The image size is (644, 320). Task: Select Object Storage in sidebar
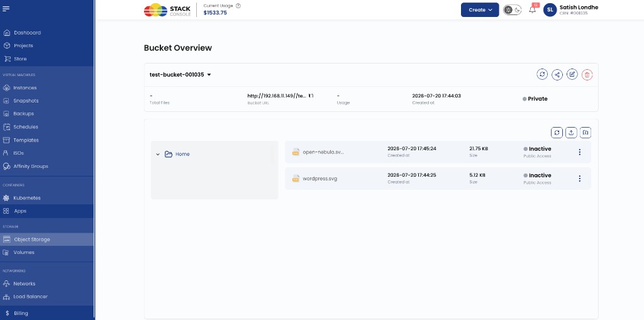point(32,240)
